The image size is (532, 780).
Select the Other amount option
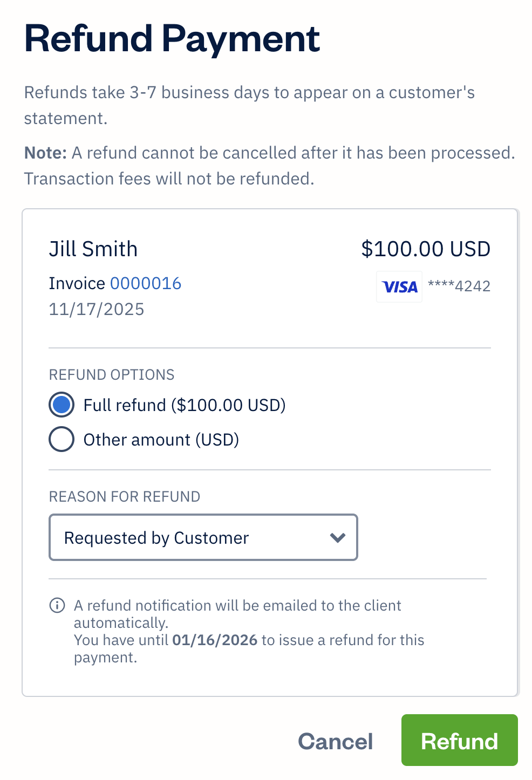coord(61,439)
